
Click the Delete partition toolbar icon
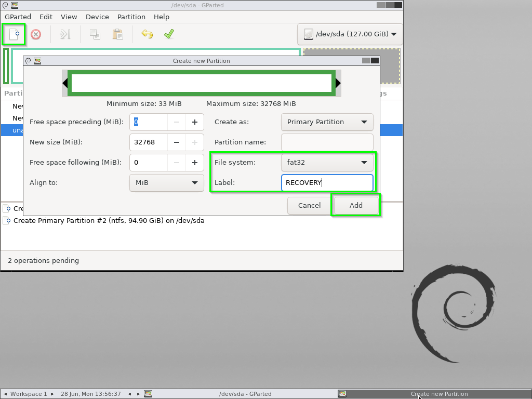pyautogui.click(x=36, y=34)
